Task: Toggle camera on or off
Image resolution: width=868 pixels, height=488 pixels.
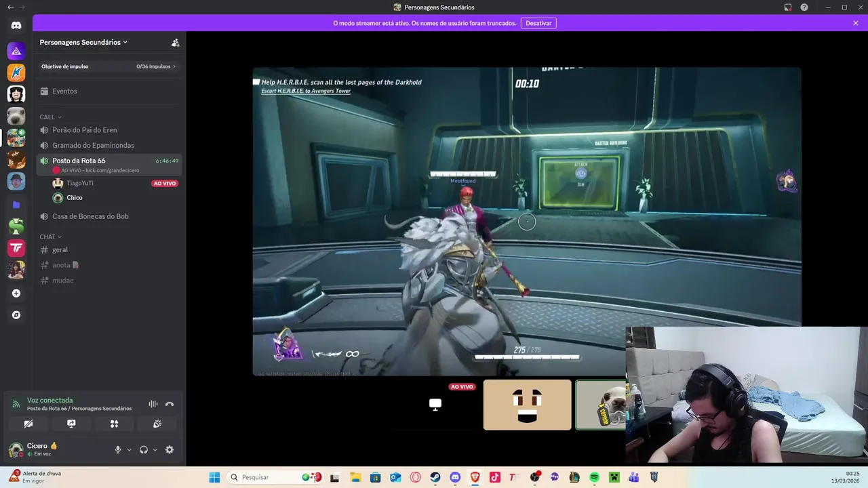Action: 28,424
